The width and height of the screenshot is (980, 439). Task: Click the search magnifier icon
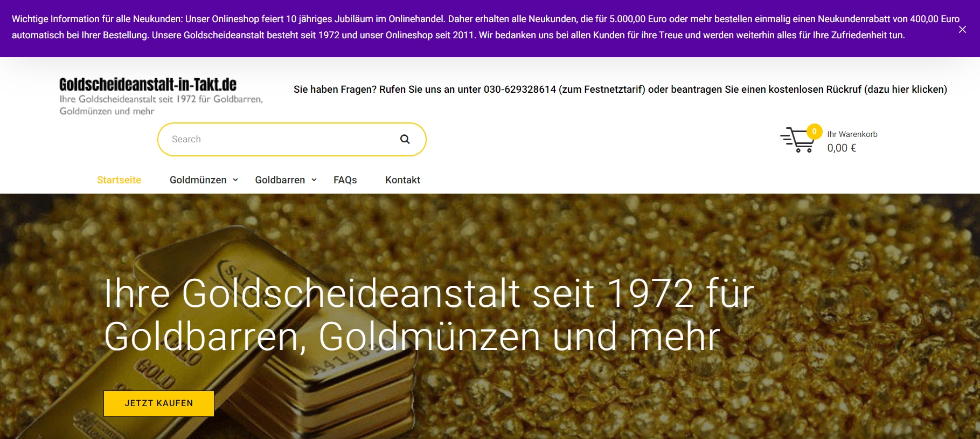pos(405,139)
